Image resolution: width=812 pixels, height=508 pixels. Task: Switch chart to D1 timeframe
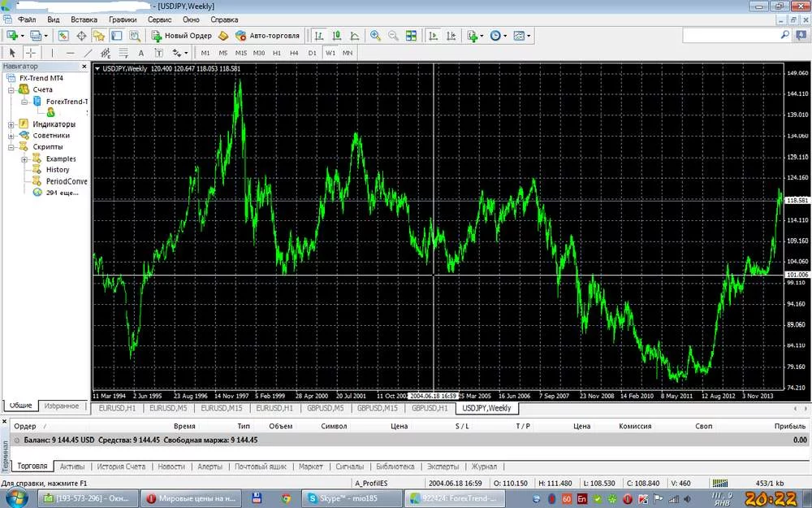click(312, 53)
